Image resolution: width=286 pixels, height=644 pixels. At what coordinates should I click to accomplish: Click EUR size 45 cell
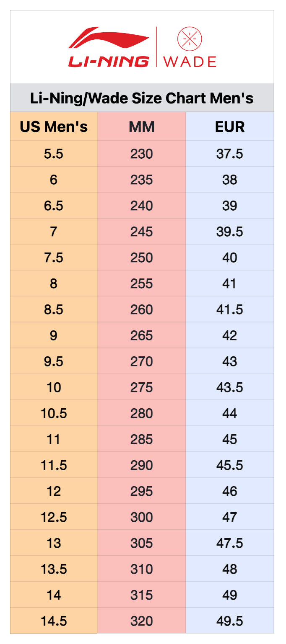[x=230, y=439]
